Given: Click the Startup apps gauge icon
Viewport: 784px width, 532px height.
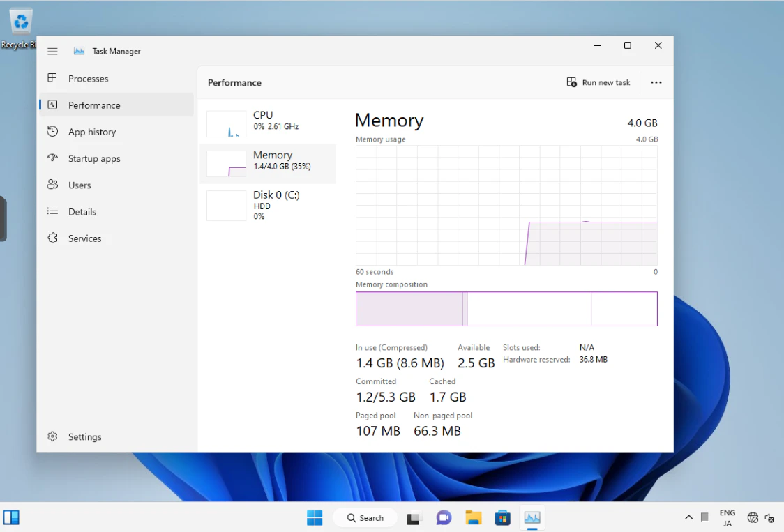Looking at the screenshot, I should (52, 158).
